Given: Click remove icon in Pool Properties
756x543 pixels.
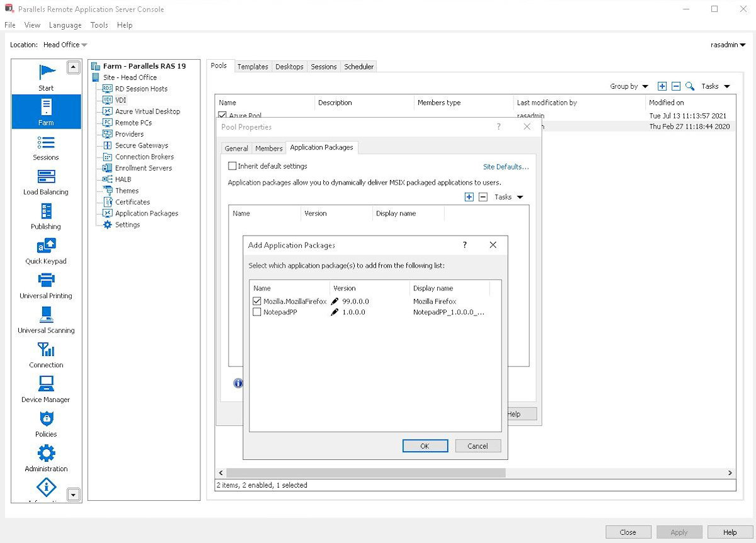Looking at the screenshot, I should [x=483, y=197].
